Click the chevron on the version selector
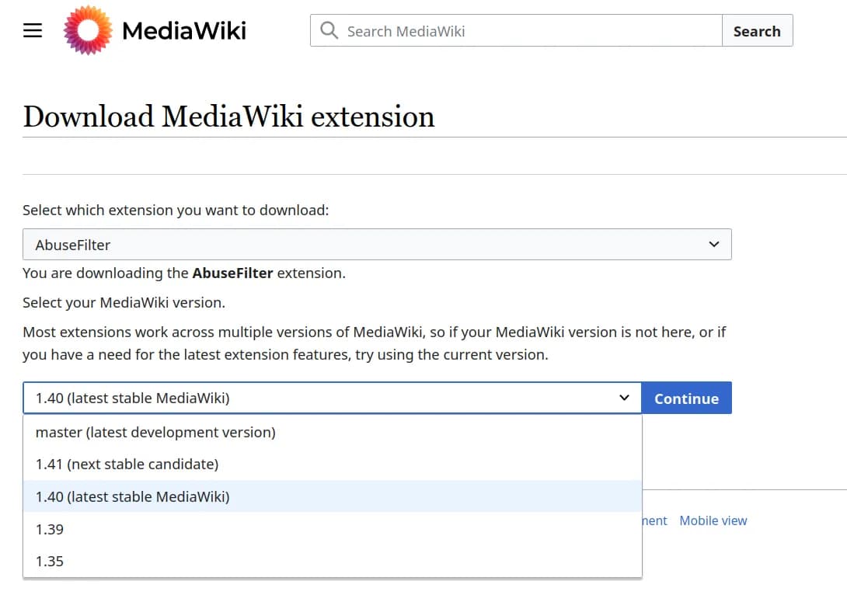This screenshot has height=616, width=847. pyautogui.click(x=624, y=398)
